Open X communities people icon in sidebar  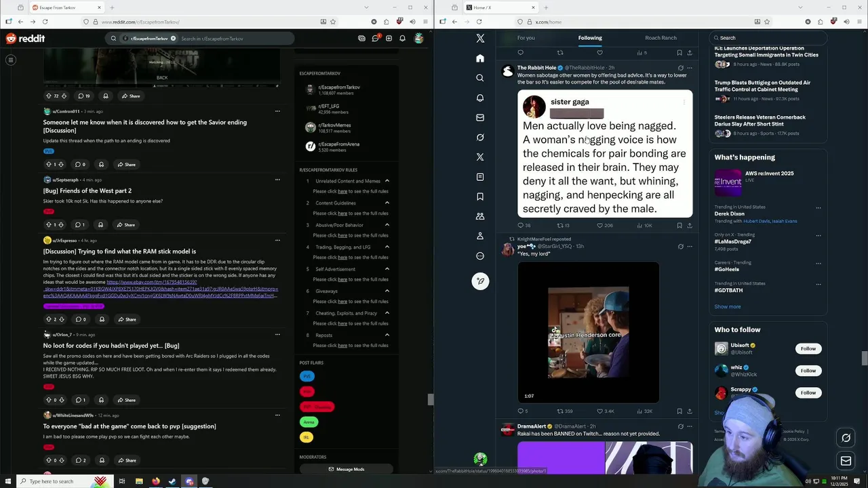[x=480, y=216]
